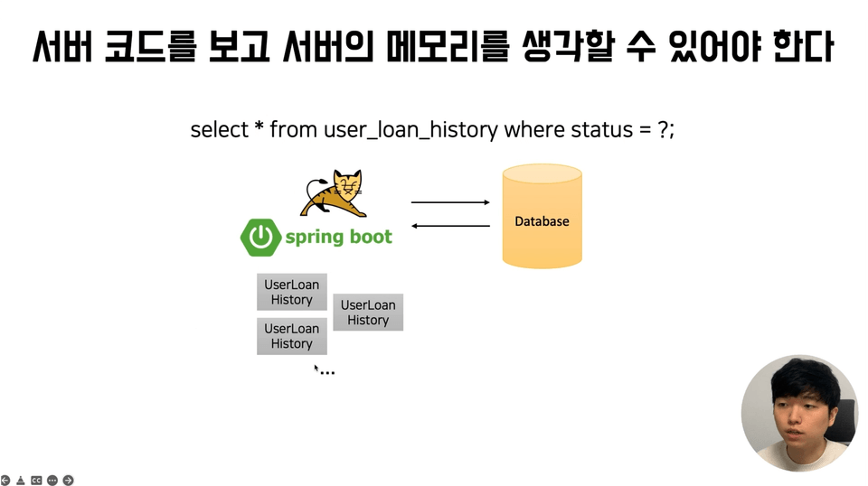The width and height of the screenshot is (868, 486).
Task: Open the pointer/pen options icon
Action: click(21, 480)
